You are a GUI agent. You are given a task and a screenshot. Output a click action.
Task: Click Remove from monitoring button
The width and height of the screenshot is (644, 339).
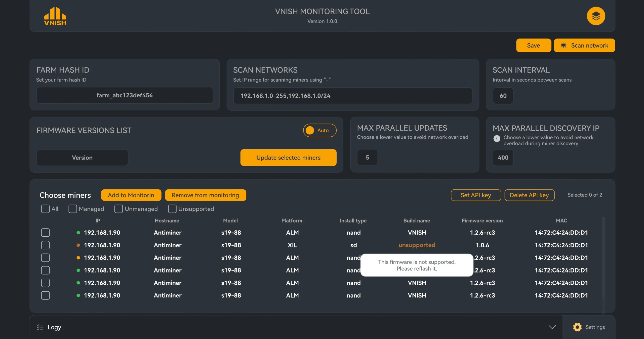[205, 195]
